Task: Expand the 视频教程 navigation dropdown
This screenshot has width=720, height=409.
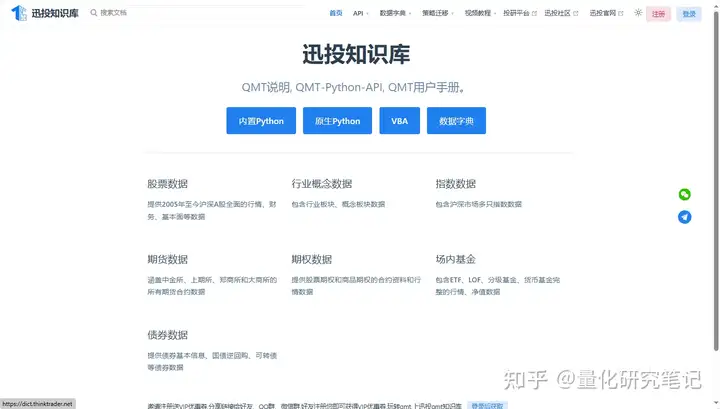Action: pyautogui.click(x=480, y=13)
